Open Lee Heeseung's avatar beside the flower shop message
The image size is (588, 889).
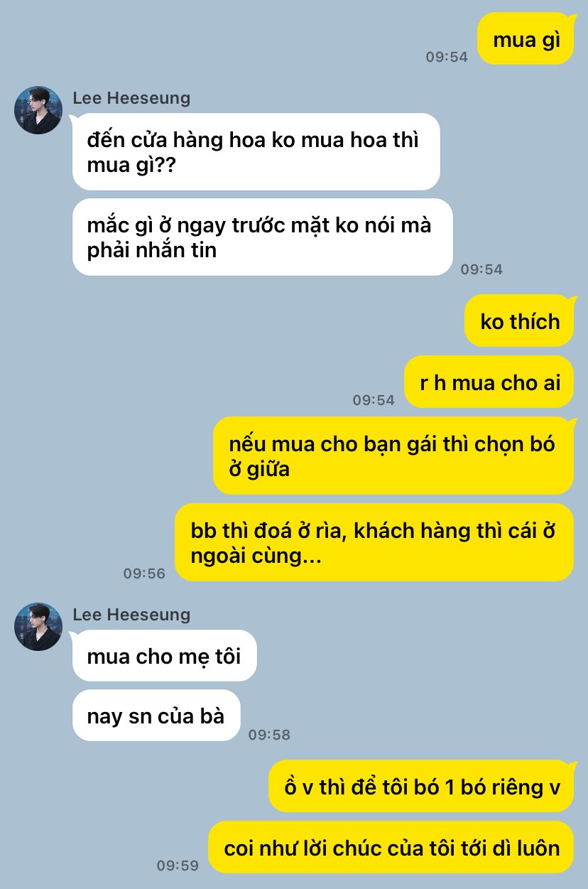pyautogui.click(x=38, y=110)
